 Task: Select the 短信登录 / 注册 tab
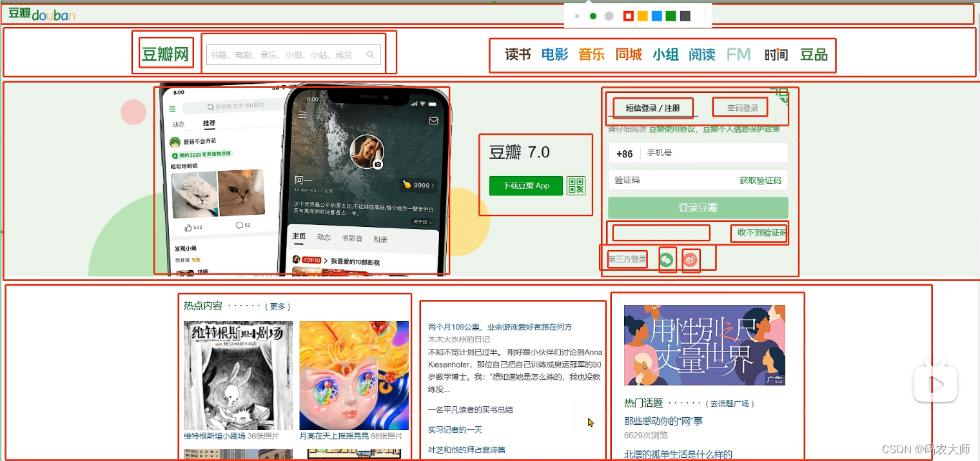pos(652,108)
